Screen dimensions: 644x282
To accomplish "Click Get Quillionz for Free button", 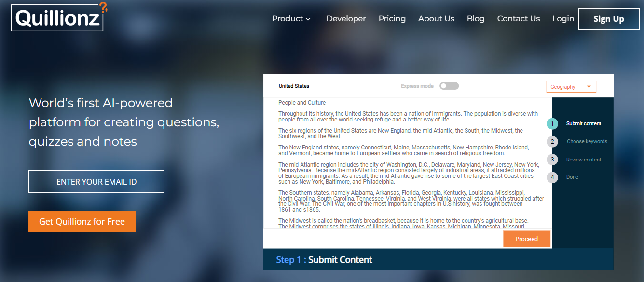I will pos(82,221).
